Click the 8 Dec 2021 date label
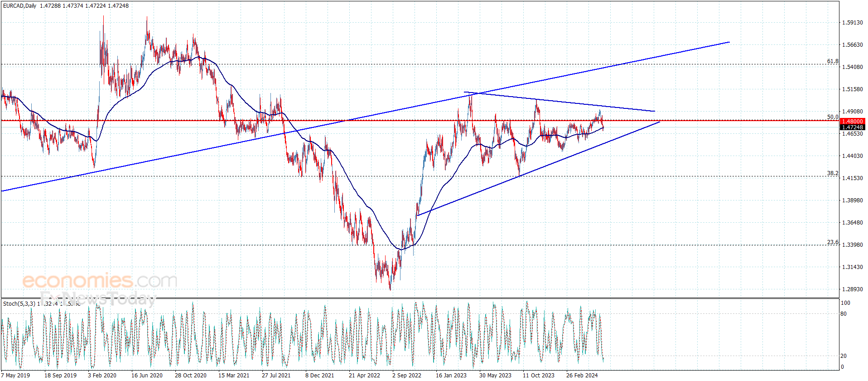The height and width of the screenshot is (381, 868). (x=320, y=376)
